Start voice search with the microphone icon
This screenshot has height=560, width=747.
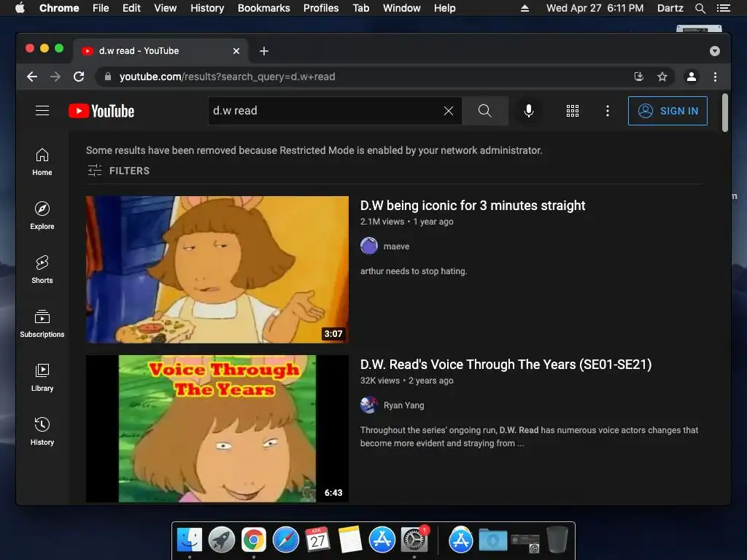pos(528,111)
